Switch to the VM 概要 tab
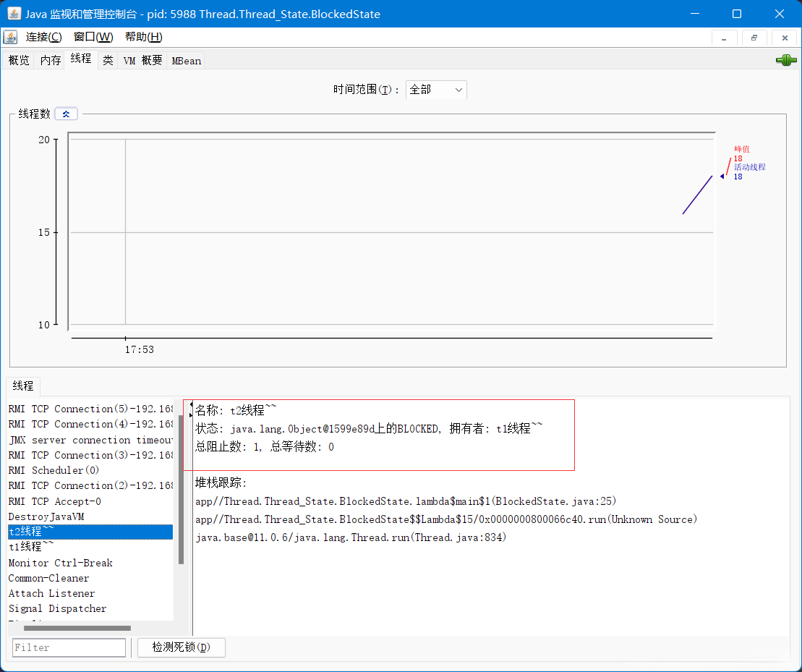This screenshot has width=802, height=672. [x=142, y=61]
